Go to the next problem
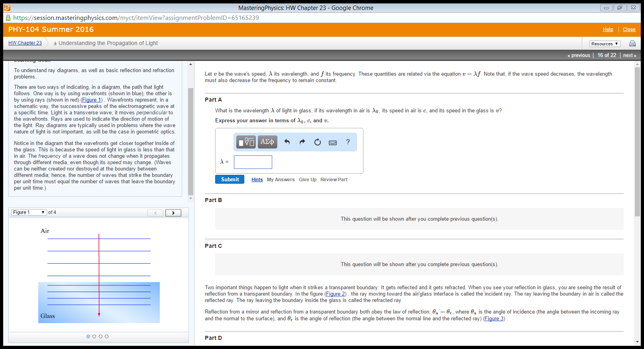 (629, 55)
